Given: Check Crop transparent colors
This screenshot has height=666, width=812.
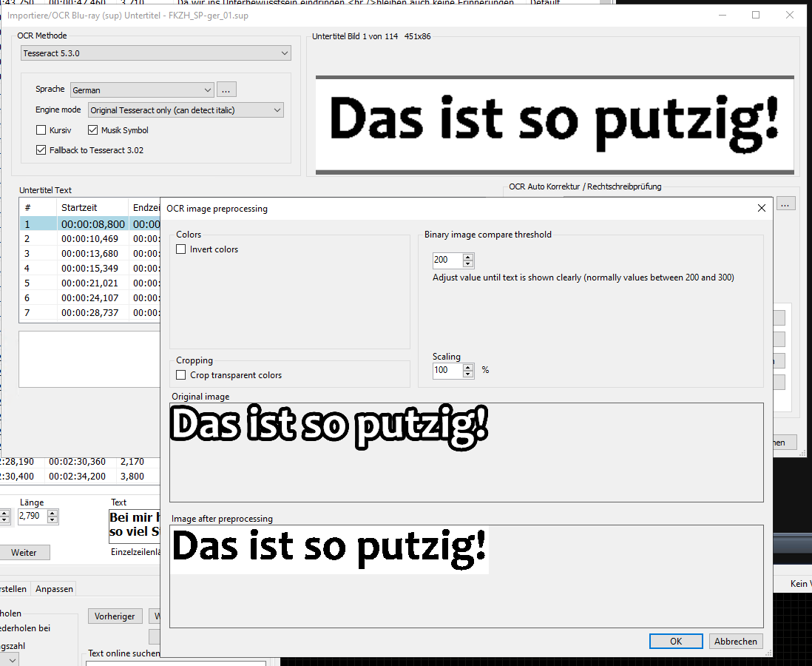Looking at the screenshot, I should pyautogui.click(x=181, y=374).
